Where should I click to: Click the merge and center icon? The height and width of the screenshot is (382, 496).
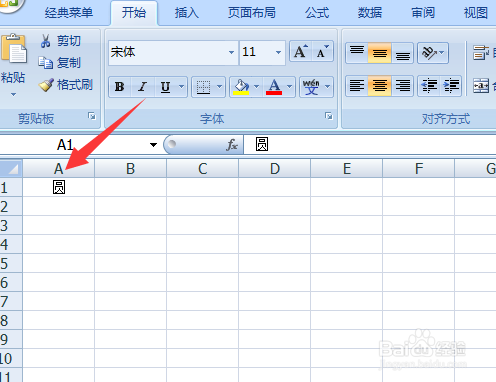tap(481, 86)
